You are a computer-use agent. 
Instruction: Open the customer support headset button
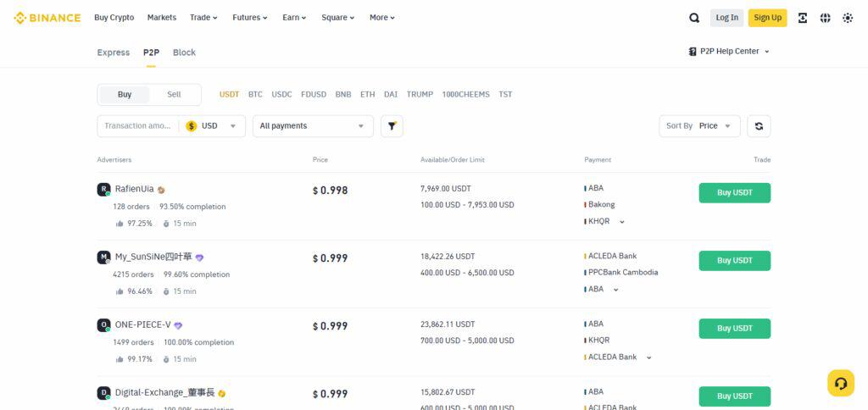(x=841, y=383)
